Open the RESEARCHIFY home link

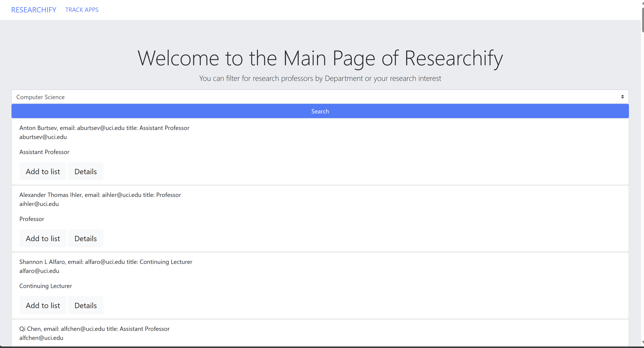[x=34, y=10]
